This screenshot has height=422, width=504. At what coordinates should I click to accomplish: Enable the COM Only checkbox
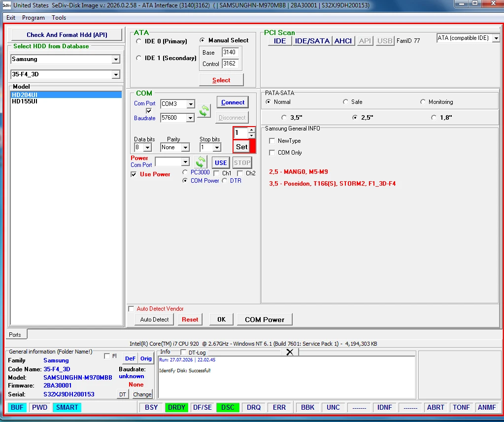point(272,153)
